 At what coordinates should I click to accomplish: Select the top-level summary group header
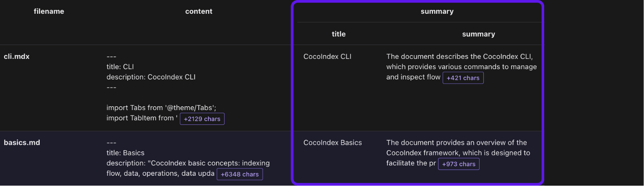pos(437,11)
